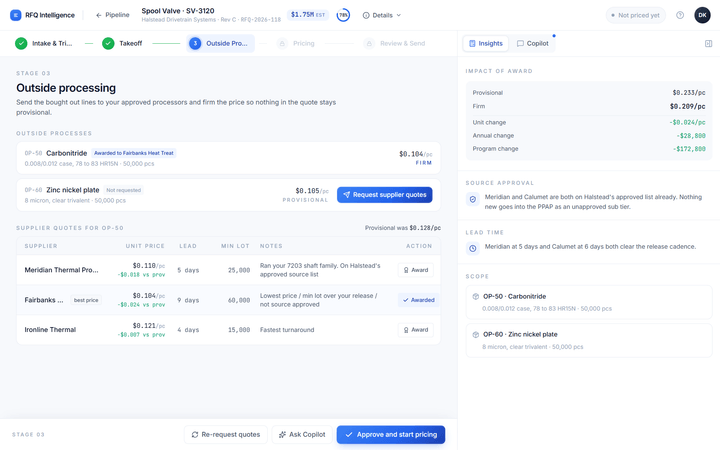Click the cube icon on OP-60 scope
720x450 pixels.
pyautogui.click(x=476, y=334)
